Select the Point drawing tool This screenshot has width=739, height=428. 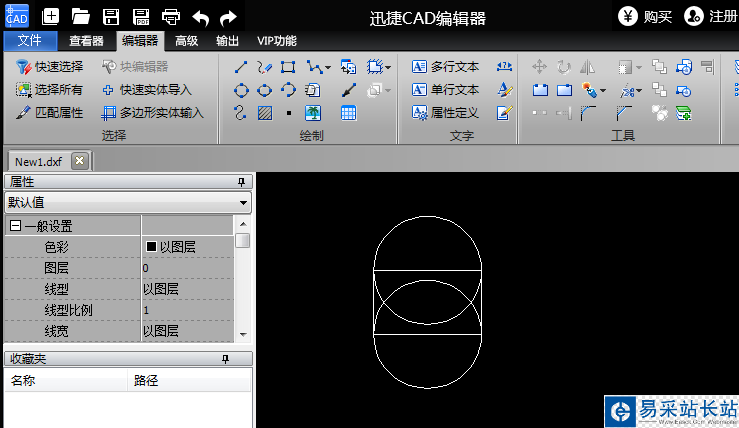[x=289, y=113]
